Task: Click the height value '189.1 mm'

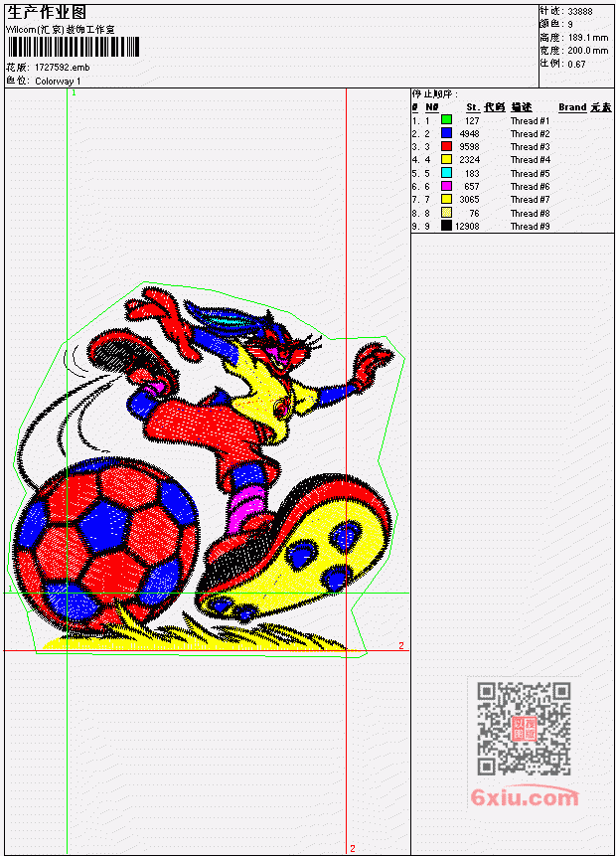Action: pos(588,38)
